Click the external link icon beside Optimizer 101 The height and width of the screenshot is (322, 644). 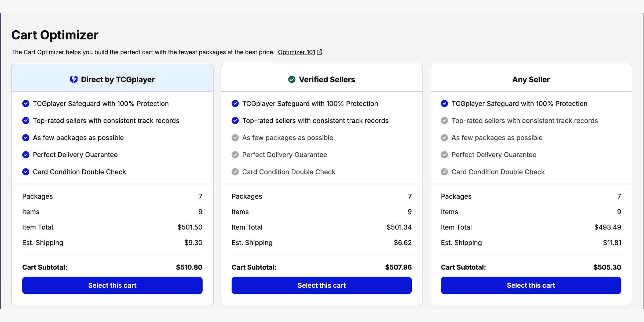pyautogui.click(x=319, y=52)
